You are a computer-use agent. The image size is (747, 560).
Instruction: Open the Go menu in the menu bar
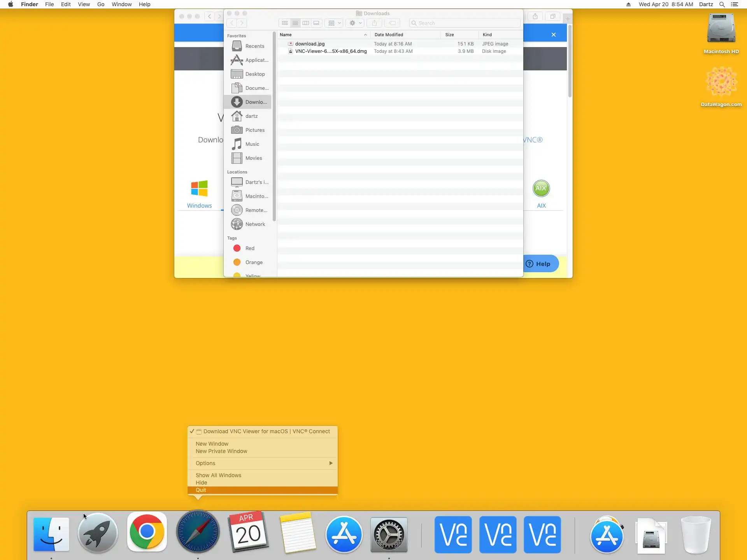tap(100, 4)
